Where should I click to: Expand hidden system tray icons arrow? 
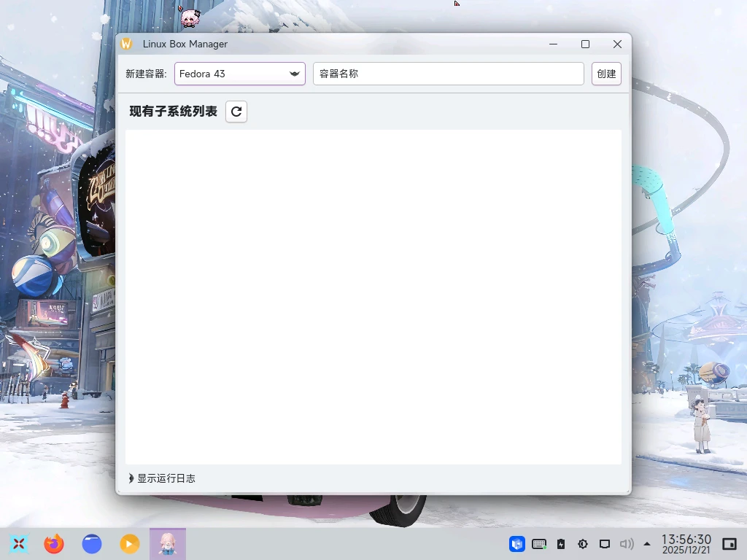647,544
